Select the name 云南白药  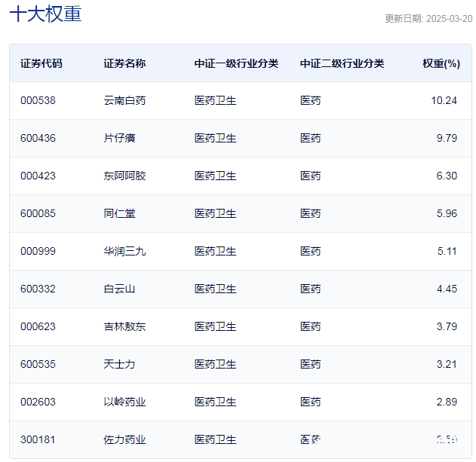pos(124,100)
